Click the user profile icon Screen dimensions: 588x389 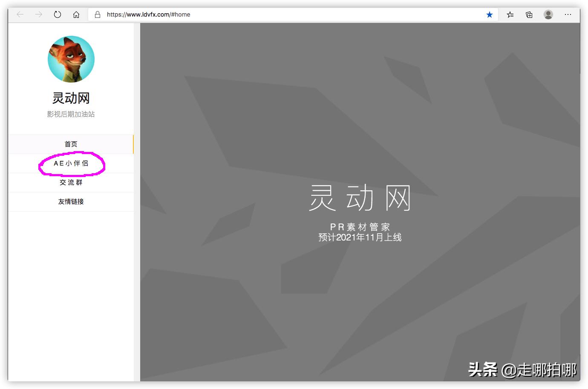[548, 14]
